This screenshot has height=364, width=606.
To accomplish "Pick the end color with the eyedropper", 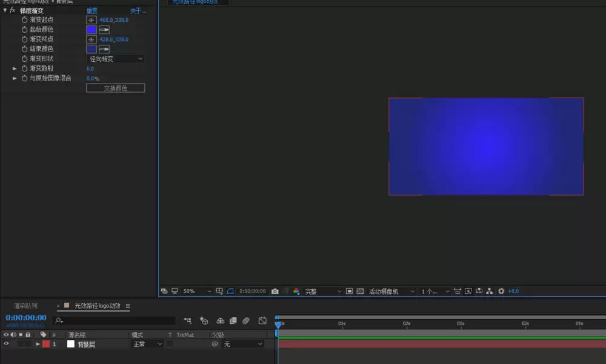I will 104,49.
